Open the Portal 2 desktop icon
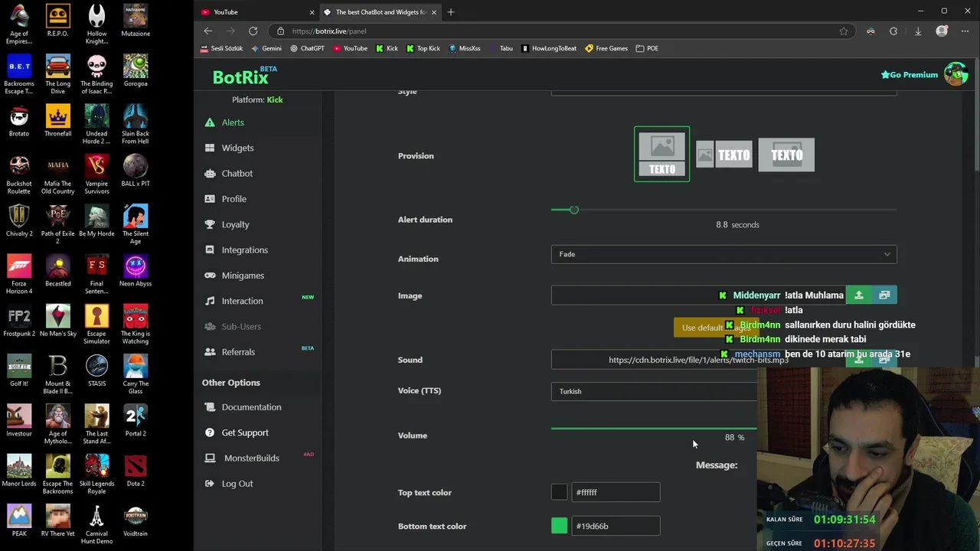The width and height of the screenshot is (980, 551). pyautogui.click(x=136, y=421)
